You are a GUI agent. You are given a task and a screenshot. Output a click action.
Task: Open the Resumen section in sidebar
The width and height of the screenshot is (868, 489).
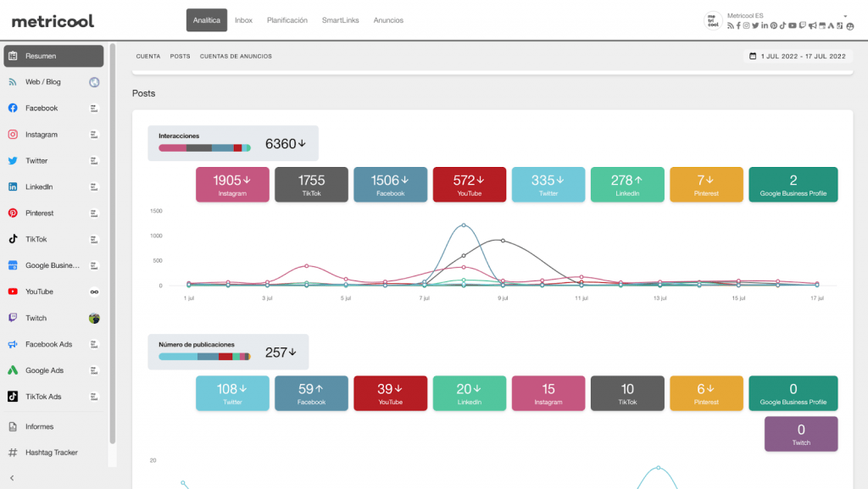pyautogui.click(x=53, y=56)
